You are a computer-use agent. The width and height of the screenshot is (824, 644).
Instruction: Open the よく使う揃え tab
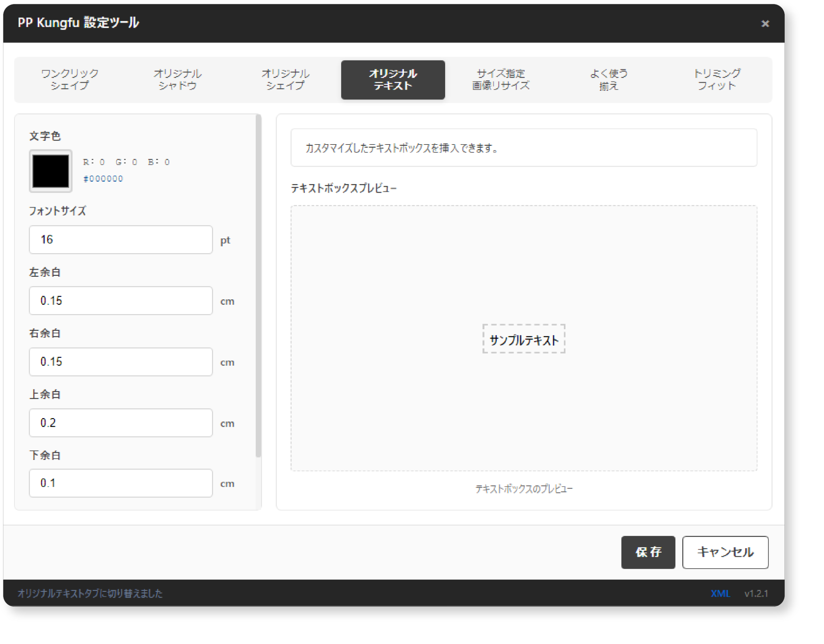pyautogui.click(x=609, y=79)
